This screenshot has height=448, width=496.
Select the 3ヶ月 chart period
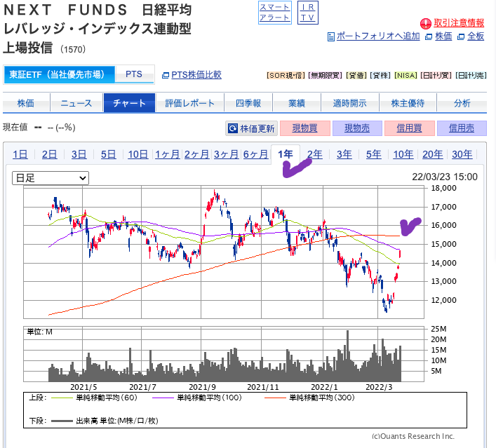click(x=226, y=155)
